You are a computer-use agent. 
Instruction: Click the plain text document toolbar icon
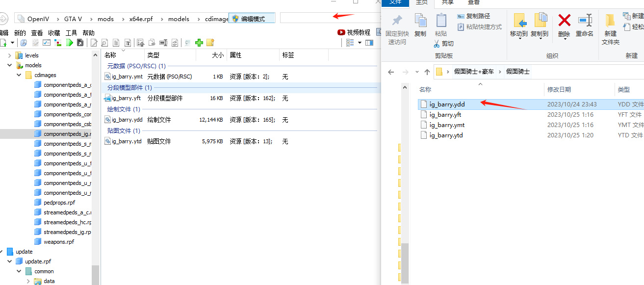116,43
